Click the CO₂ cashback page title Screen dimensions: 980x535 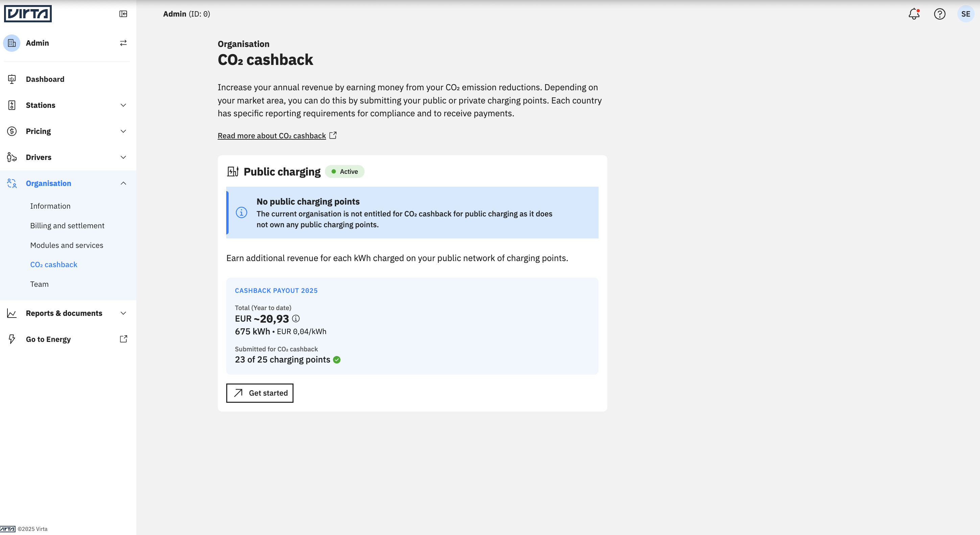(x=265, y=60)
